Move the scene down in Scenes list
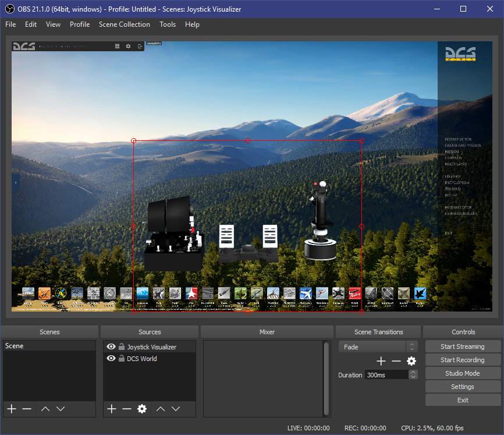The image size is (504, 435). 61,409
